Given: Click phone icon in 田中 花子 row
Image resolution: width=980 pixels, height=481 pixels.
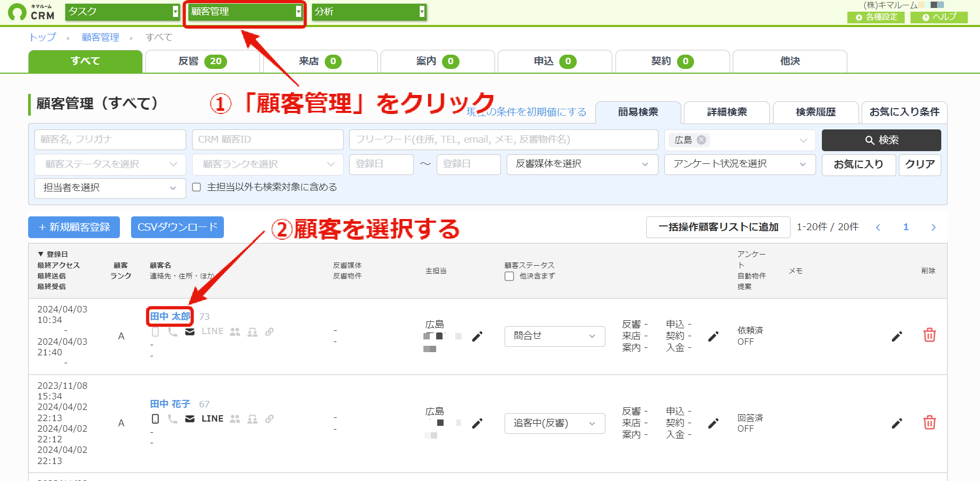Looking at the screenshot, I should click(172, 419).
